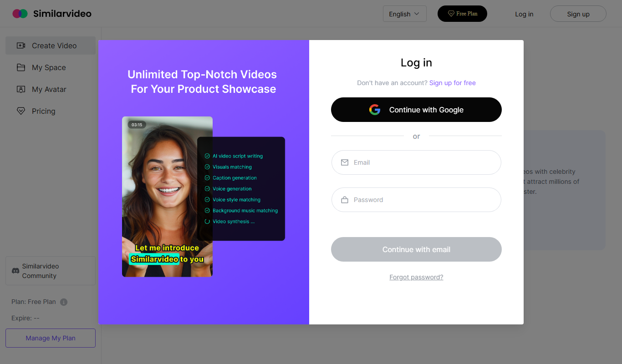Click the 03:15 timestamp on the video
This screenshot has height=364, width=622.
point(137,125)
